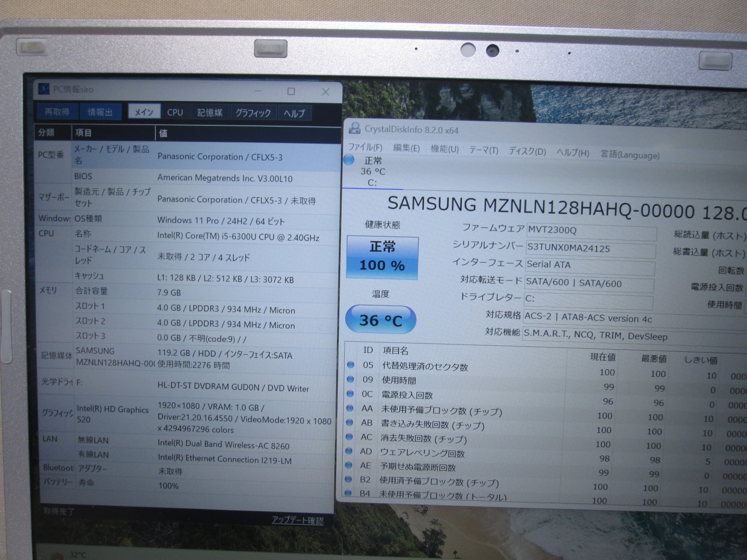Viewport: 747px width, 560px height.
Task: Close the PC情報siro window
Action: point(325,91)
